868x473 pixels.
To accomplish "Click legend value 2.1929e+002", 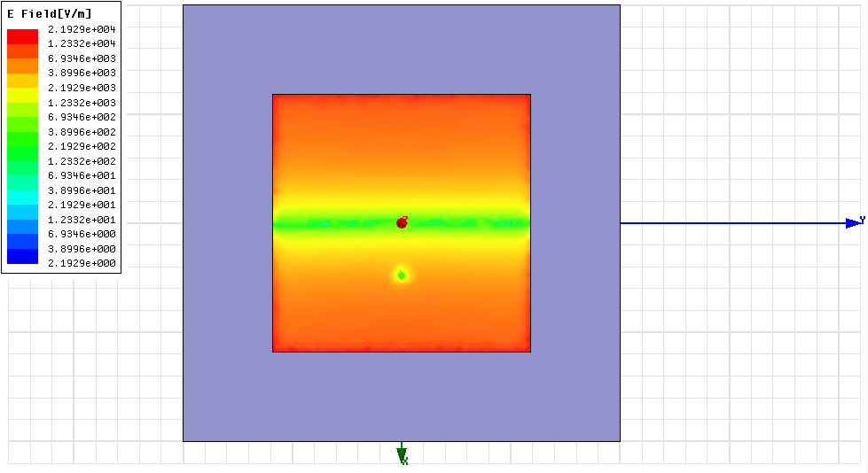I will 82,147.
